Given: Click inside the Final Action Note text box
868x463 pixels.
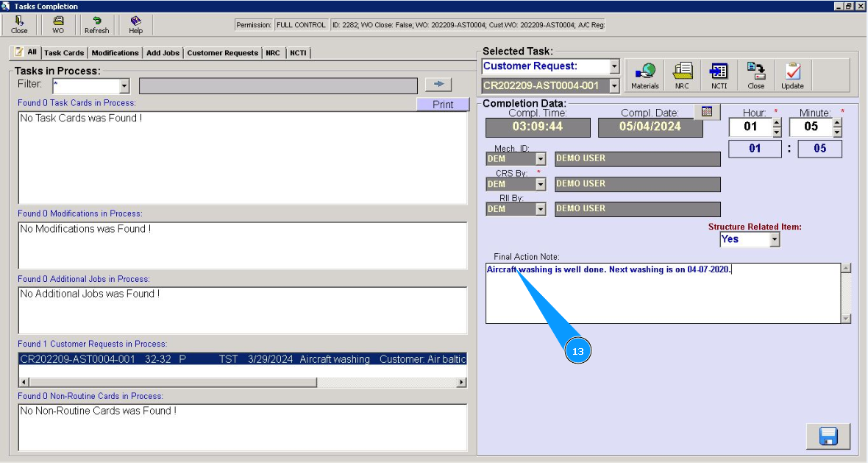Looking at the screenshot, I should click(664, 293).
